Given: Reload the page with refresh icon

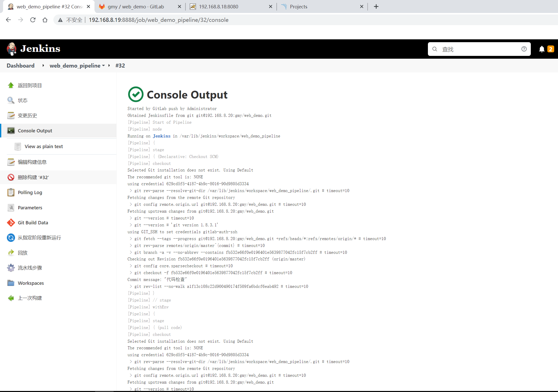Looking at the screenshot, I should pos(33,20).
